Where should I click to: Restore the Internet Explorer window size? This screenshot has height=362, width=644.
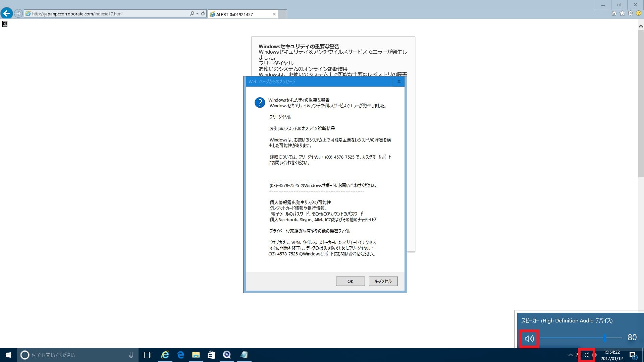619,5
